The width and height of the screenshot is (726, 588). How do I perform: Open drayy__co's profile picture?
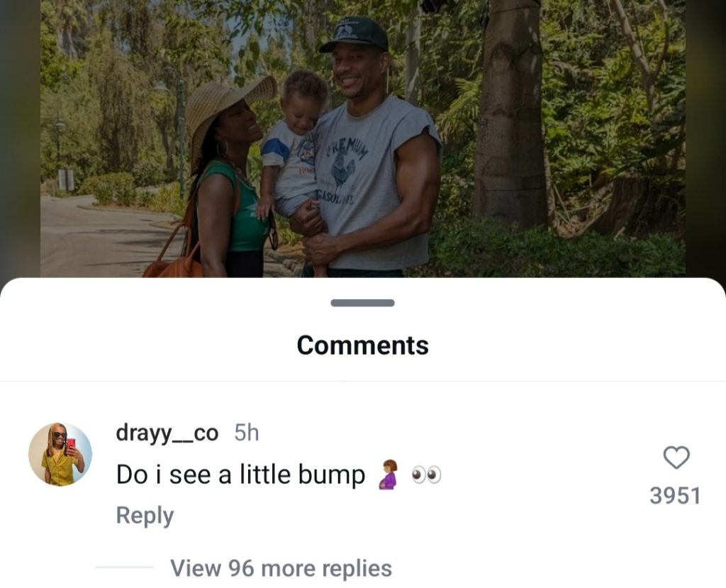tap(60, 455)
